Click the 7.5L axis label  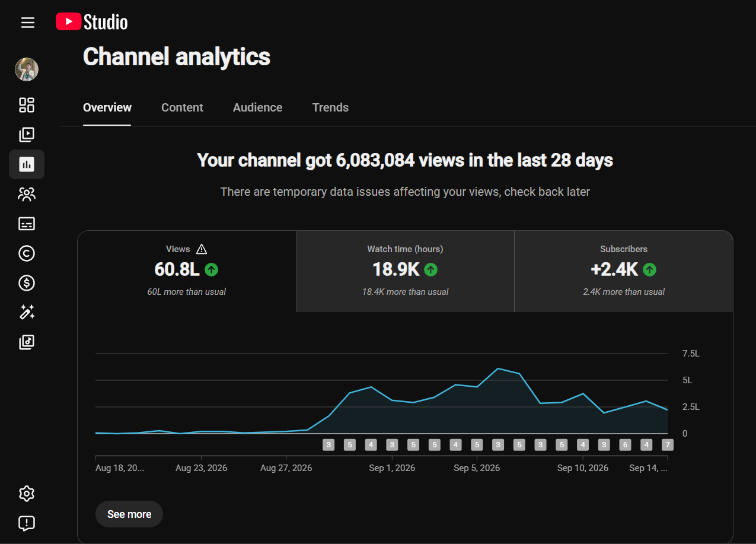click(x=691, y=354)
